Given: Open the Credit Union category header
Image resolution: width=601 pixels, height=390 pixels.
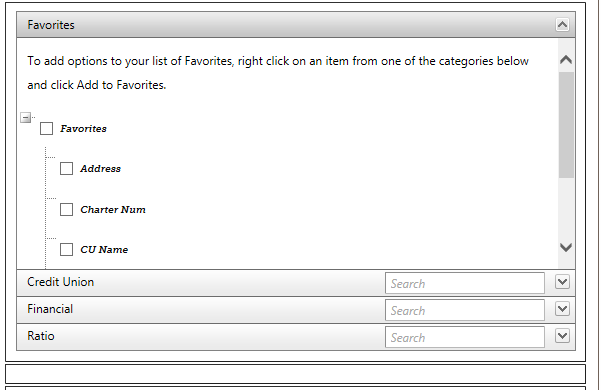Looking at the screenshot, I should pos(61,282).
